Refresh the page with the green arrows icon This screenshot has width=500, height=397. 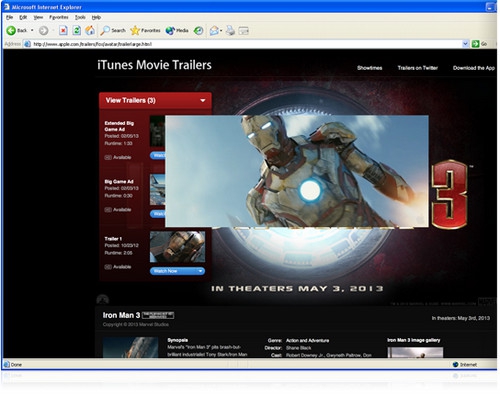coord(77,31)
